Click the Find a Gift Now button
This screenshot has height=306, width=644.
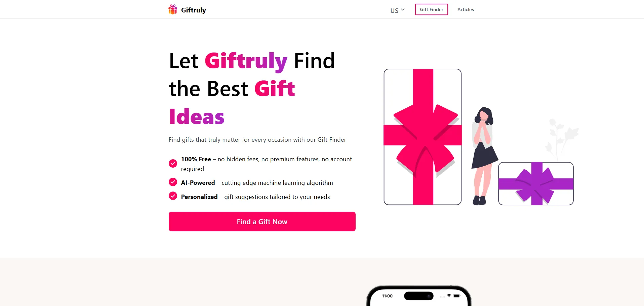click(x=262, y=222)
